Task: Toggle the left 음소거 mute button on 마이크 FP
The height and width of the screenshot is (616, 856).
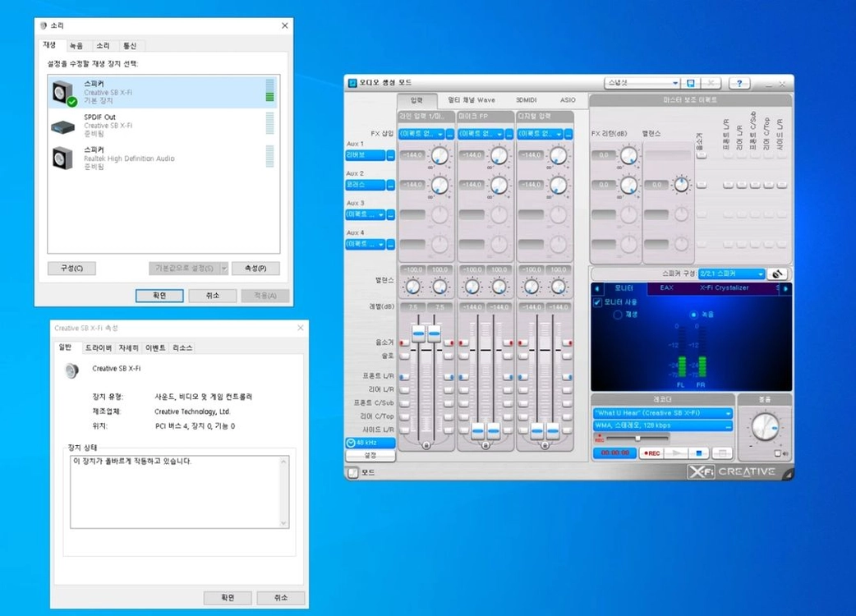Action: point(463,342)
